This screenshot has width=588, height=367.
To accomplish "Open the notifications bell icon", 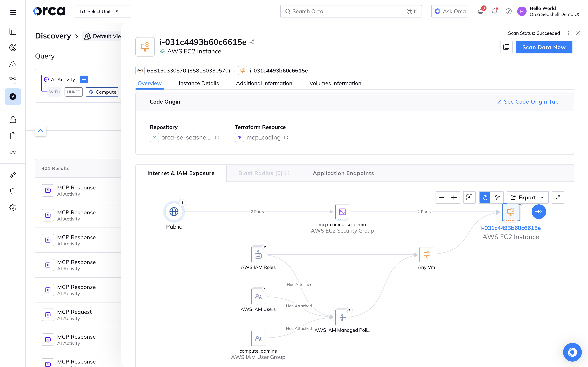I will click(x=494, y=11).
